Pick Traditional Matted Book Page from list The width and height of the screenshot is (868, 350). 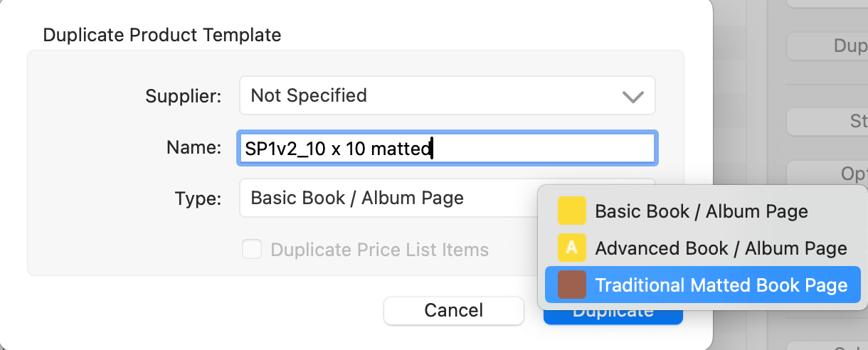721,285
